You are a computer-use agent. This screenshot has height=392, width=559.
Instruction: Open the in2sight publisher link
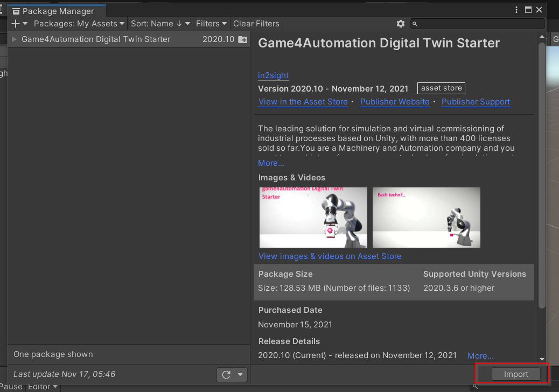(274, 75)
